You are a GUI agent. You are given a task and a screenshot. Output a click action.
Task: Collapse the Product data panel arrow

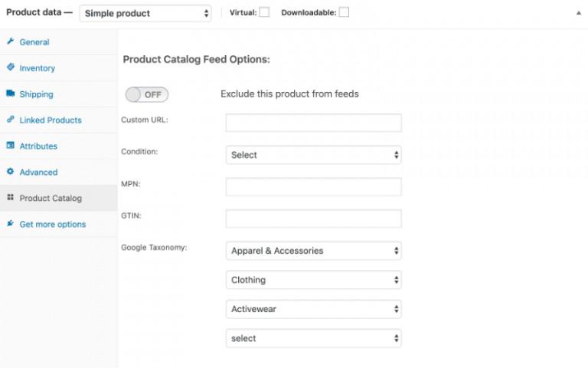click(x=578, y=13)
